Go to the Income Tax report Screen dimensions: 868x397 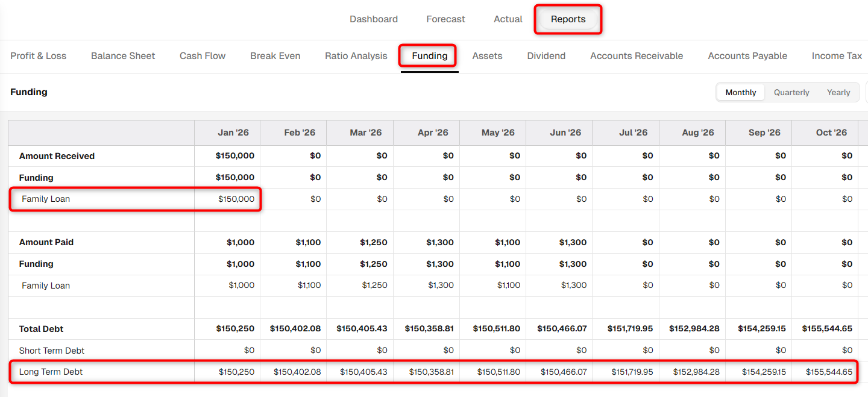pos(837,56)
